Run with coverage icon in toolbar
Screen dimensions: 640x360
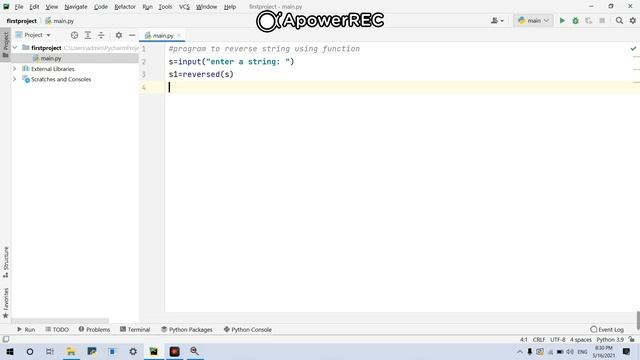(x=588, y=20)
